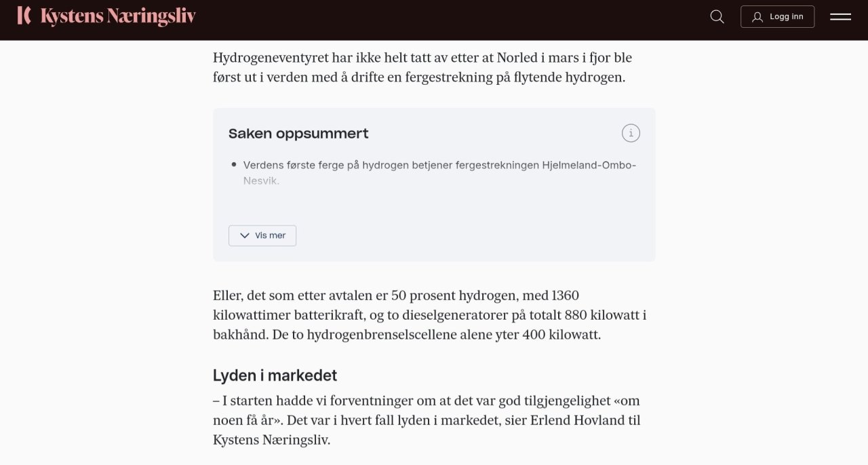Viewport: 868px width, 465px height.
Task: Click the info icon in summary box
Action: 631,134
